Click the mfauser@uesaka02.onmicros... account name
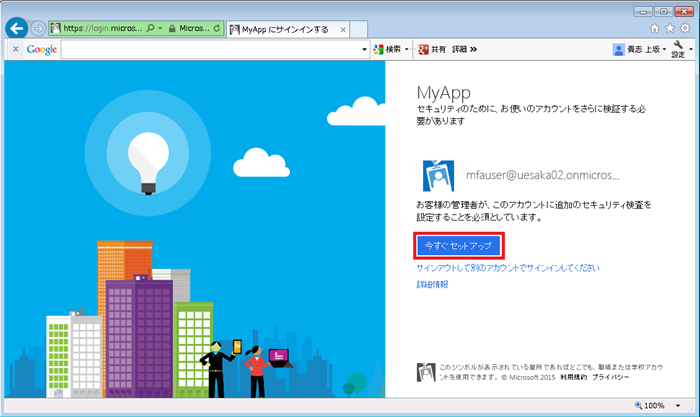This screenshot has height=417, width=700. pos(542,175)
